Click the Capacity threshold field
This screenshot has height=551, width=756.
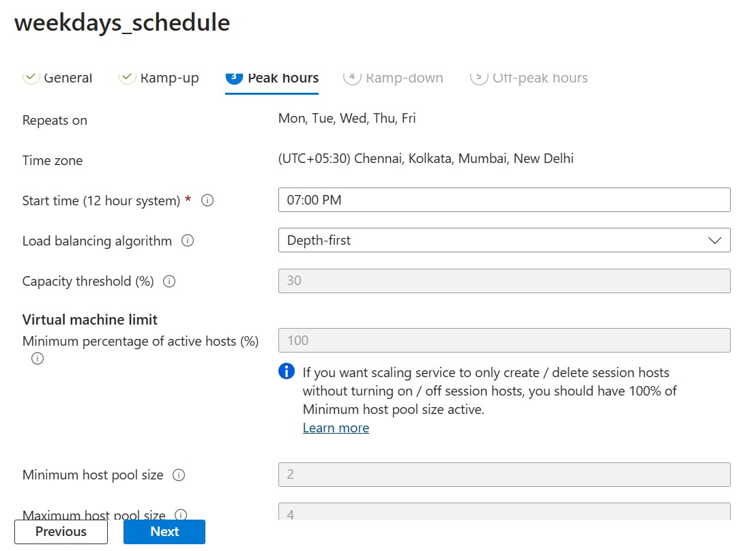tap(504, 281)
